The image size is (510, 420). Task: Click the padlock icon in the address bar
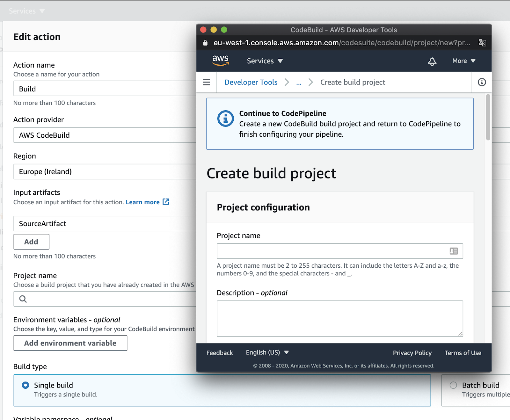click(x=205, y=43)
